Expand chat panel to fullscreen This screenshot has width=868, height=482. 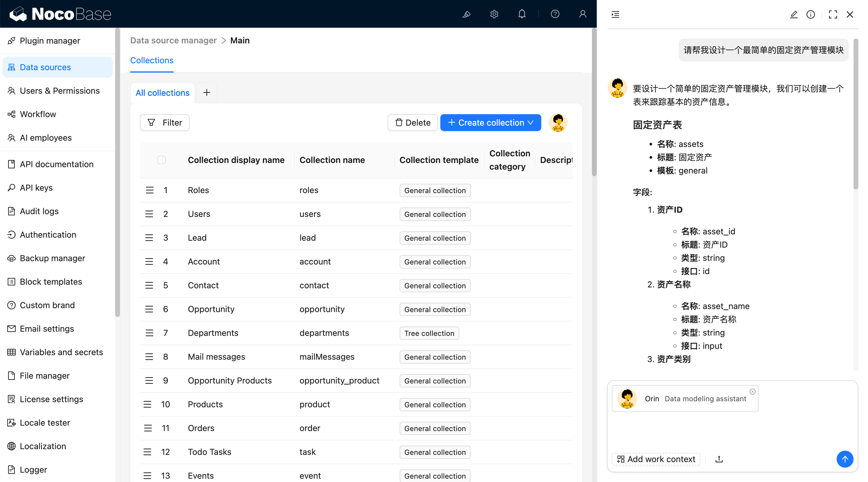pyautogui.click(x=833, y=14)
